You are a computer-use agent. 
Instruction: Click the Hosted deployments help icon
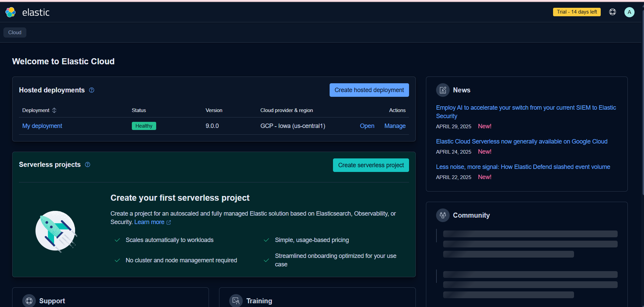(x=92, y=90)
